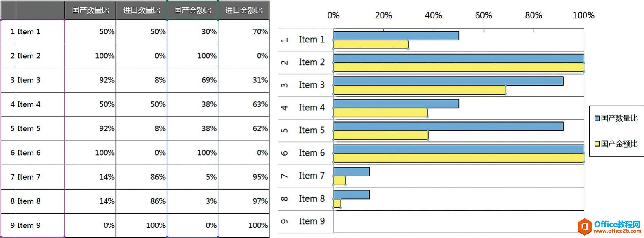Click the yellow bar for Item 1
The width and height of the screenshot is (644, 238).
[x=371, y=44]
